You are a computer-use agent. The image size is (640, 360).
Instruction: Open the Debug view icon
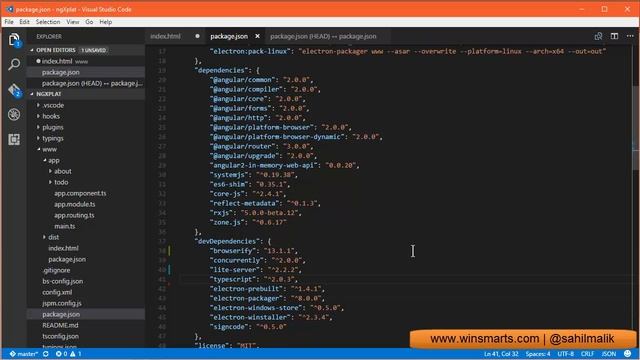[14, 115]
